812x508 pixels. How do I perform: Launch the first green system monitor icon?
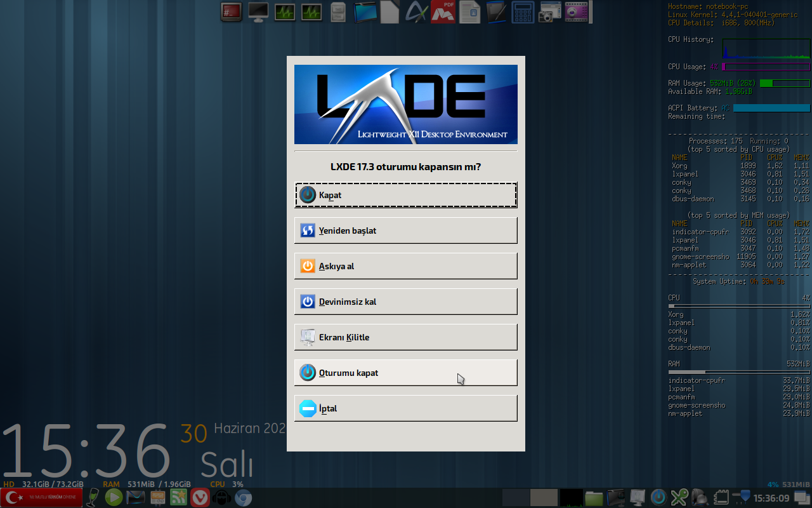point(285,11)
